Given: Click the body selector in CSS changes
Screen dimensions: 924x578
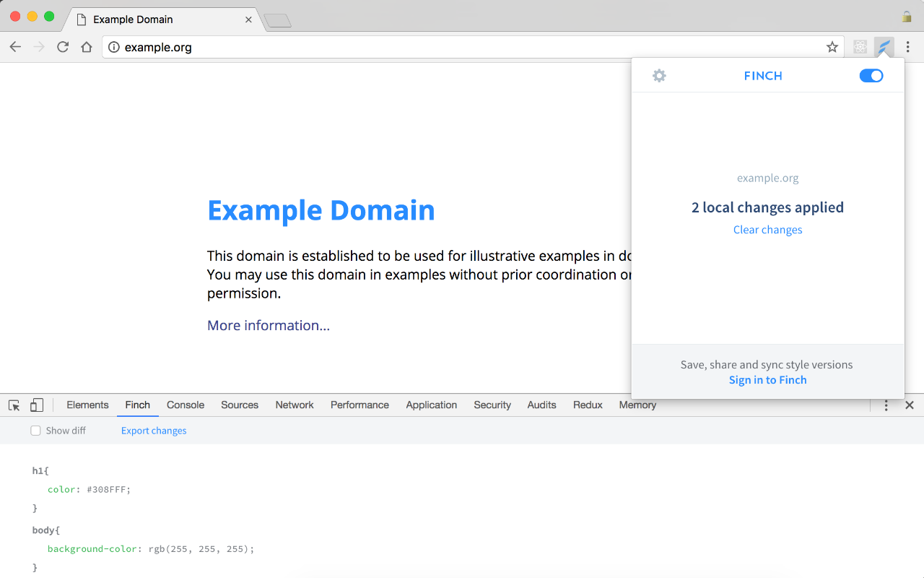Looking at the screenshot, I should 46,530.
